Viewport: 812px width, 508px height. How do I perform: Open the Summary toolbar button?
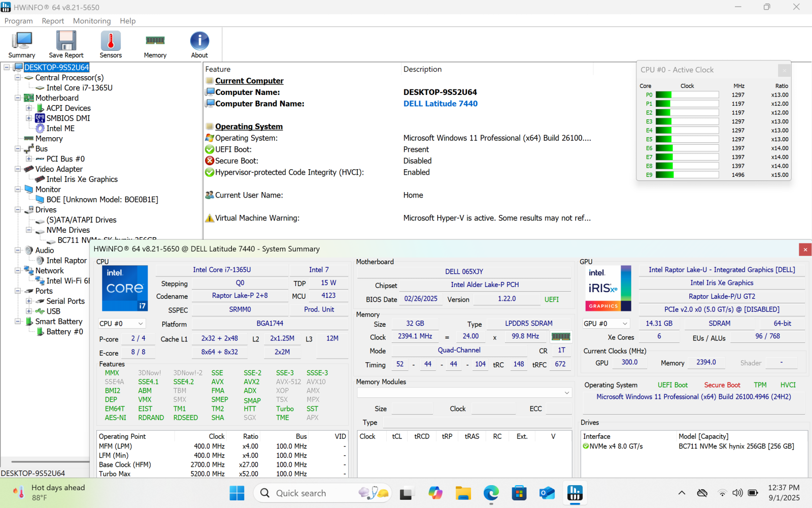click(x=22, y=45)
